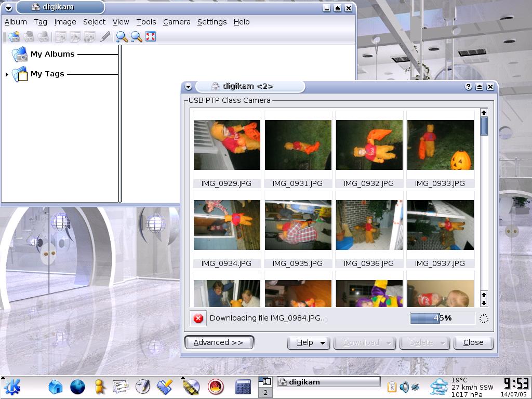
Task: Expand options with the Advanced >> button
Action: click(x=219, y=342)
